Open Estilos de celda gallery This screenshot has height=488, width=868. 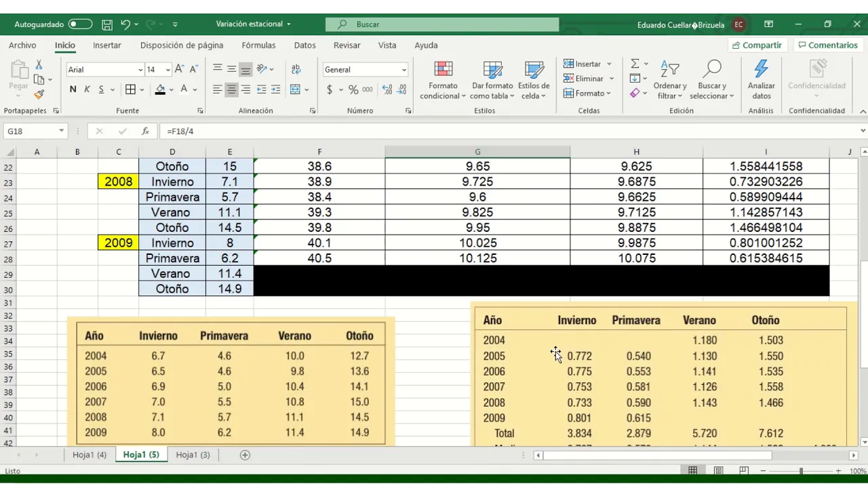(534, 80)
